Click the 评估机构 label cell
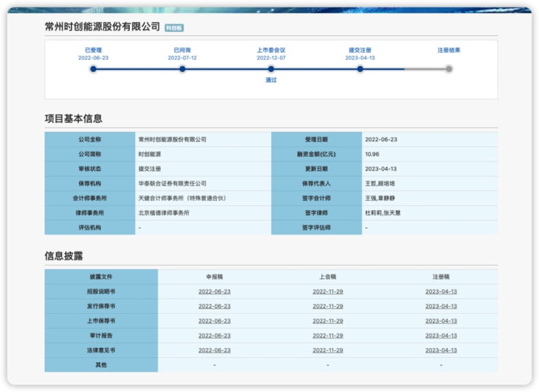539x392 pixels. click(x=90, y=228)
